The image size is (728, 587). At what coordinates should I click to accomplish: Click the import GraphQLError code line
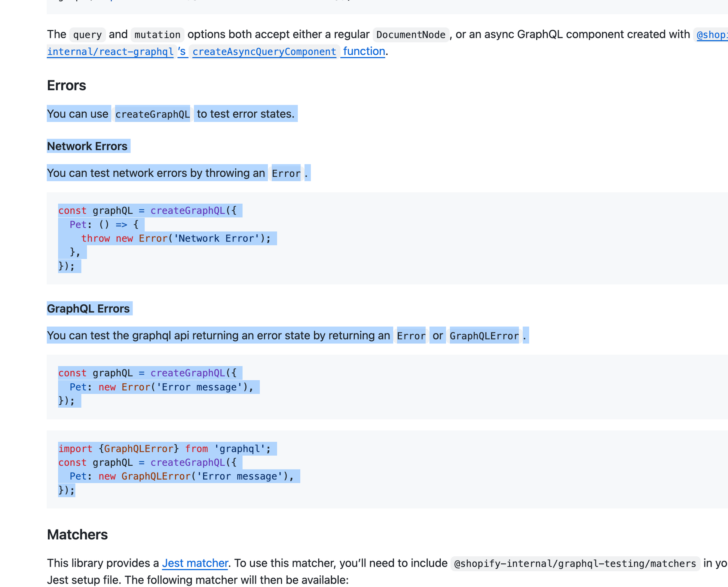[x=164, y=449]
